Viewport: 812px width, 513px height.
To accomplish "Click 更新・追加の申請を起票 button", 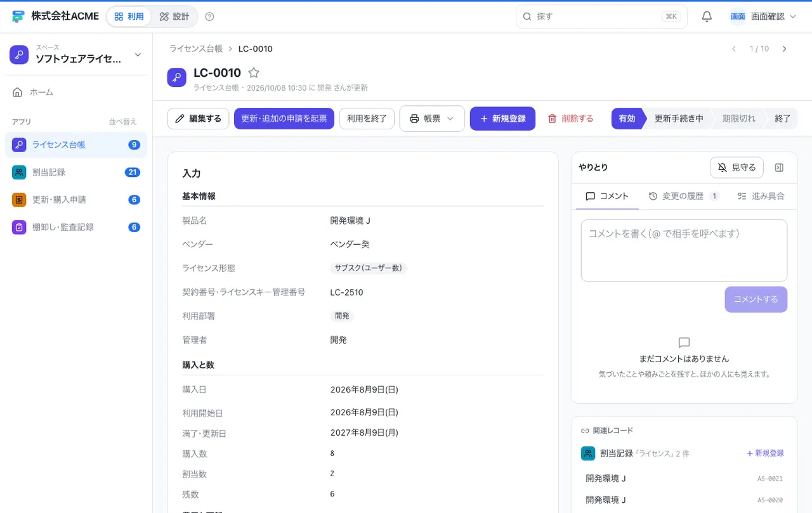I will pos(284,119).
